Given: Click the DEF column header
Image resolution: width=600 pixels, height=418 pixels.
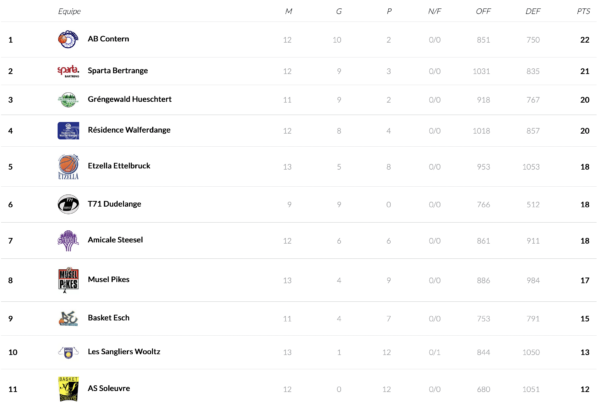Looking at the screenshot, I should pos(532,11).
